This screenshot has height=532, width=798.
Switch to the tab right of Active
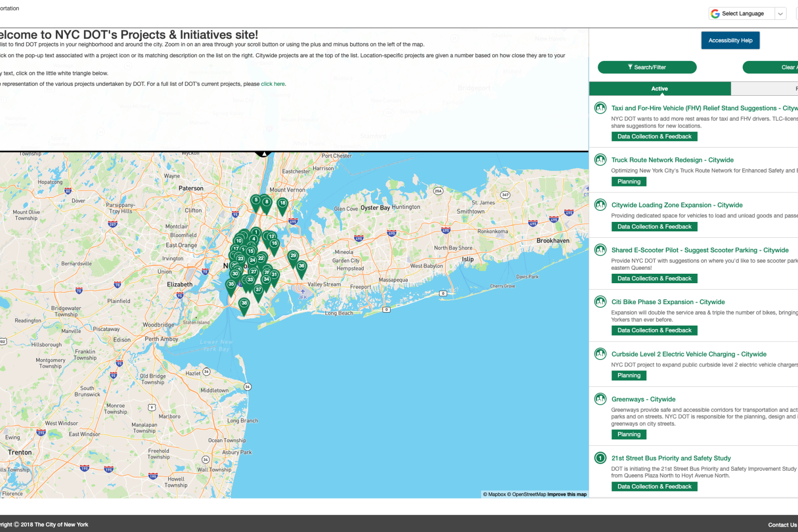[764, 88]
